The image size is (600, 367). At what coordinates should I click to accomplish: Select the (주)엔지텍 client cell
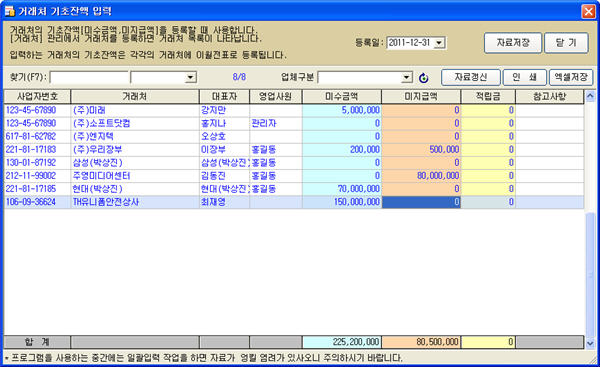pos(135,137)
